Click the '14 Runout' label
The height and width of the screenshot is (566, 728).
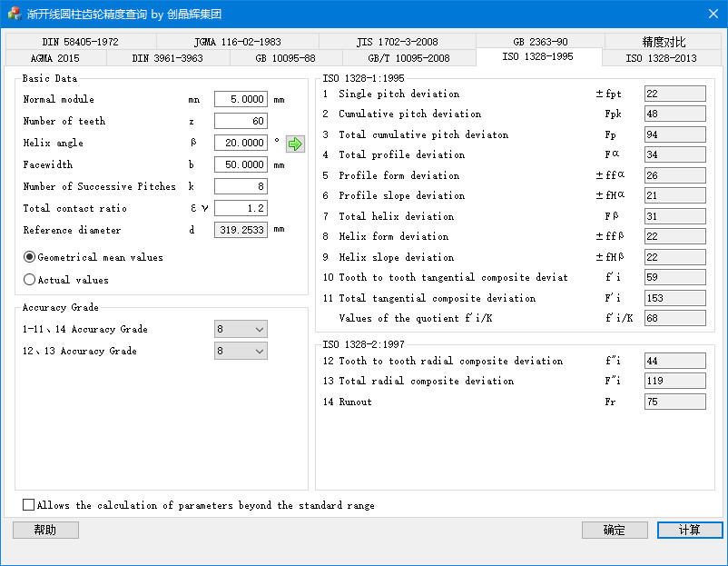(x=348, y=402)
